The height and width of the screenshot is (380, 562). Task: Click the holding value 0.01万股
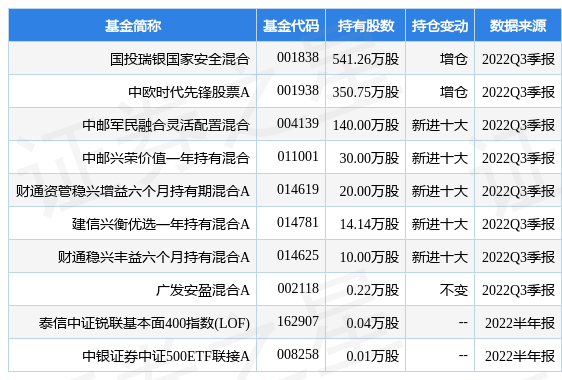coord(373,356)
